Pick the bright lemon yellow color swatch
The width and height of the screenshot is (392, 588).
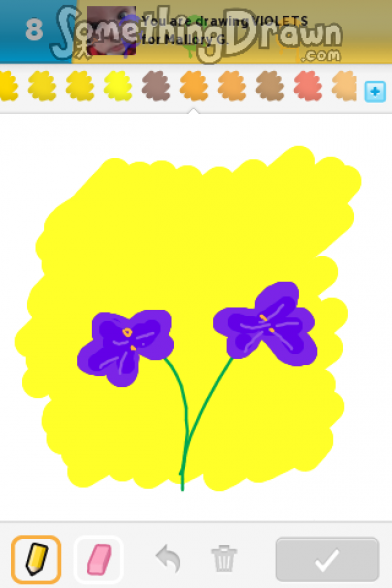[118, 86]
